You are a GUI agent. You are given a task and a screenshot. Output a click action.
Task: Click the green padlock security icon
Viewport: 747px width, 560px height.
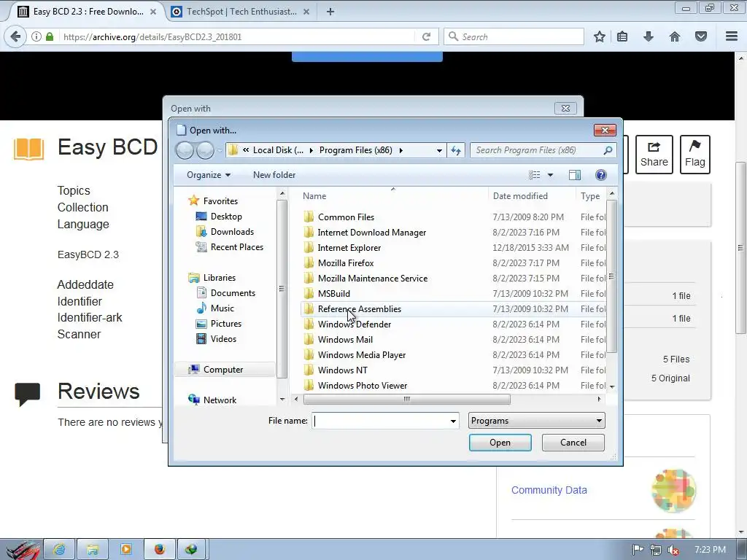pos(50,36)
